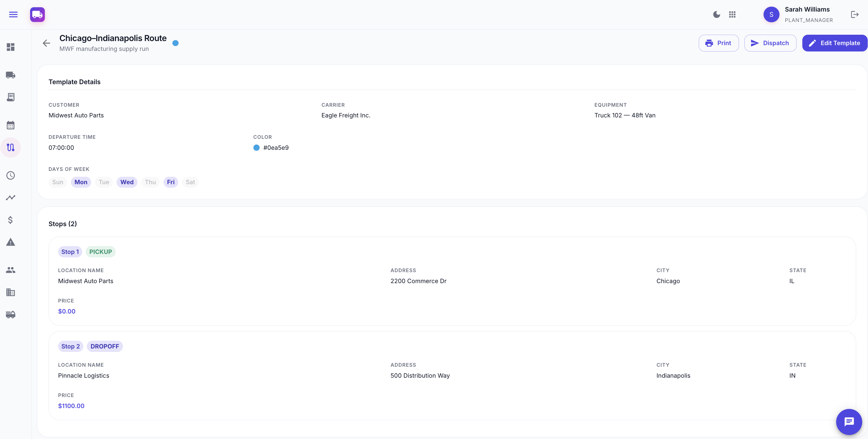
Task: Click the purple truck app logo
Action: tap(37, 14)
